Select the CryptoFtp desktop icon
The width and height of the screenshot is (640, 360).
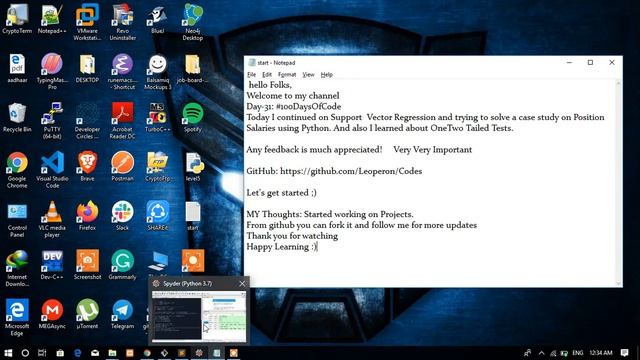coord(158,167)
